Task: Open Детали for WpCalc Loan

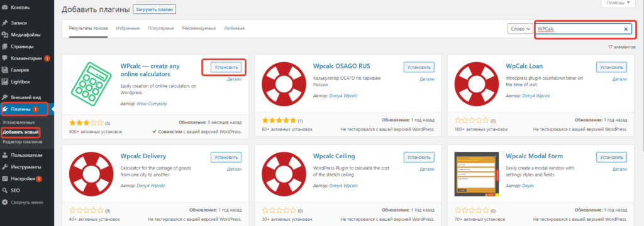Action: point(619,79)
